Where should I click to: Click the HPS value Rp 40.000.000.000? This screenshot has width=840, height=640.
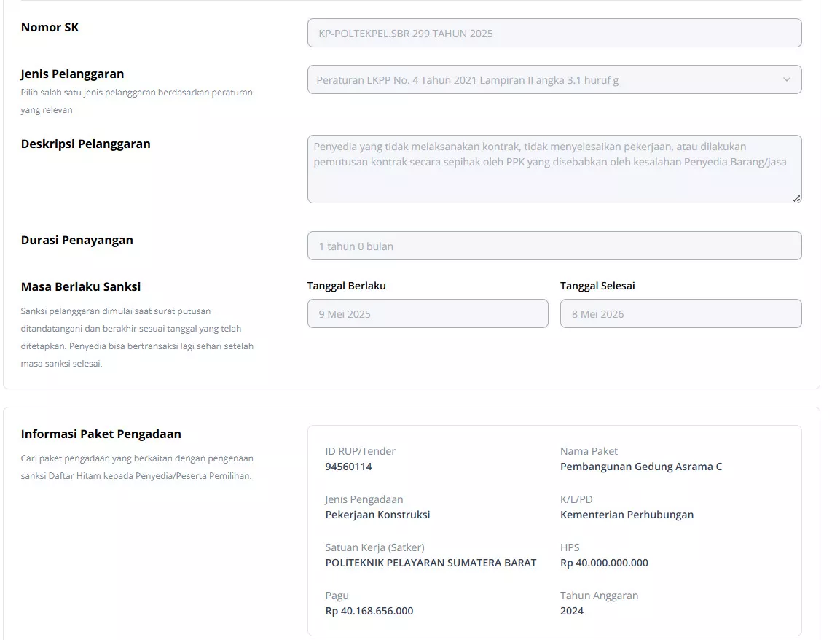pyautogui.click(x=604, y=563)
